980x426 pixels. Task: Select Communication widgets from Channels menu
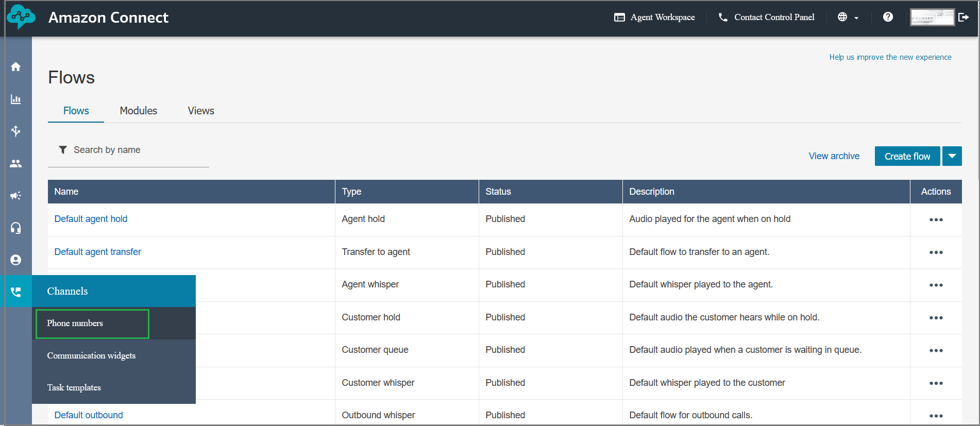pos(114,355)
